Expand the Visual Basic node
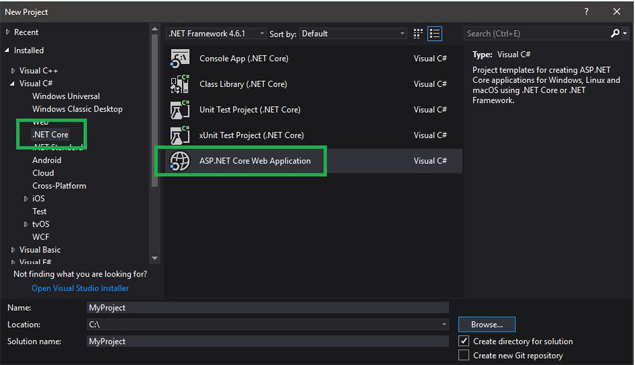This screenshot has width=635, height=365. (13, 250)
